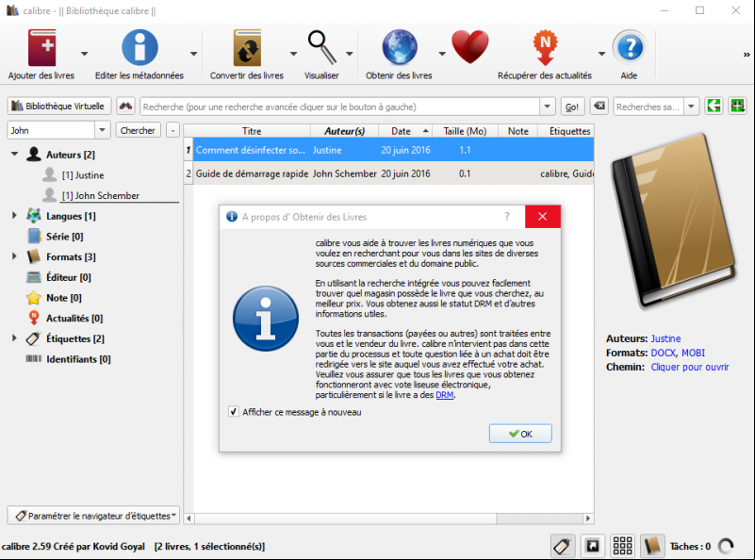Expand the Étiquettes tree category
The height and width of the screenshot is (560, 755).
[14, 338]
